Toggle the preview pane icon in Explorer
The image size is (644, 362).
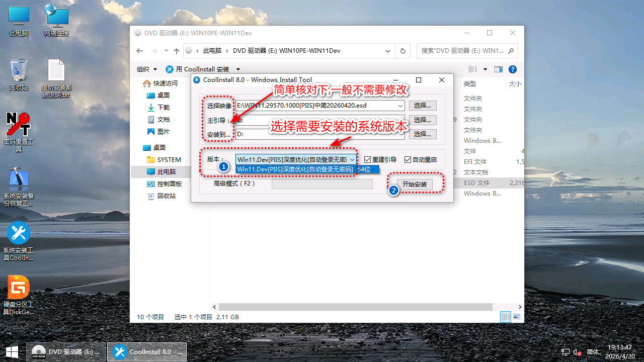pyautogui.click(x=499, y=69)
